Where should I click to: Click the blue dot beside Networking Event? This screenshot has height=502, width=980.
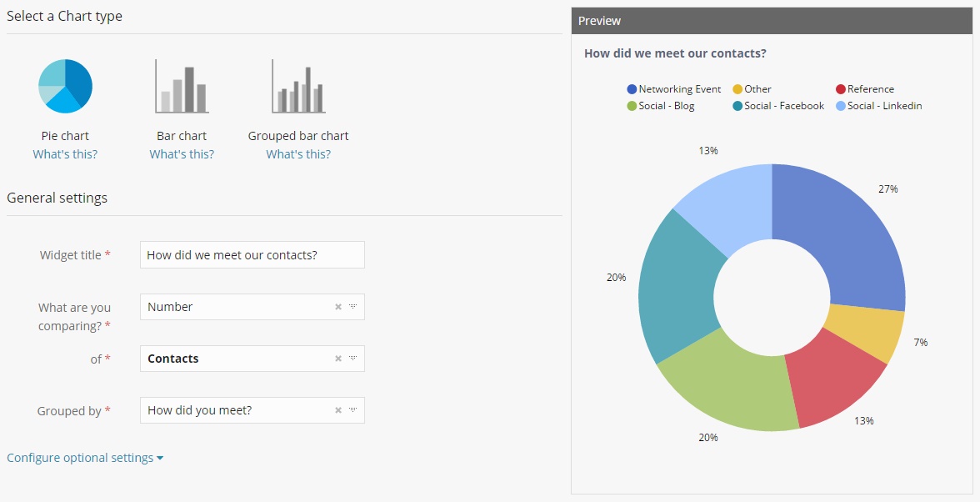coord(632,88)
